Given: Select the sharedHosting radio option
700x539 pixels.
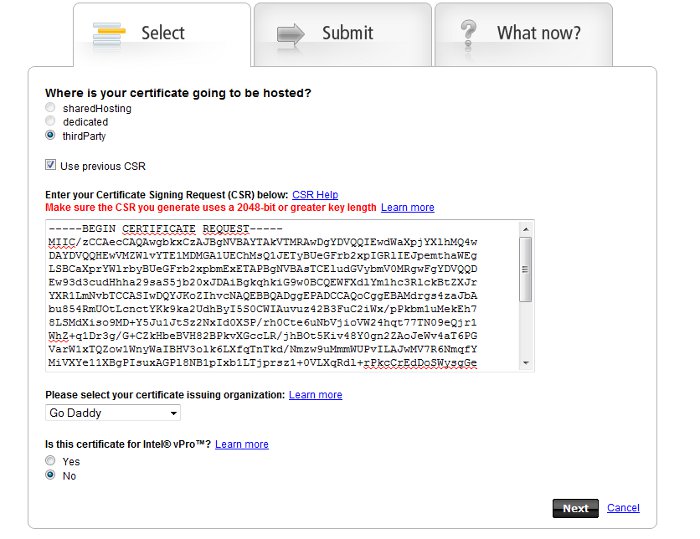Looking at the screenshot, I should [x=51, y=108].
